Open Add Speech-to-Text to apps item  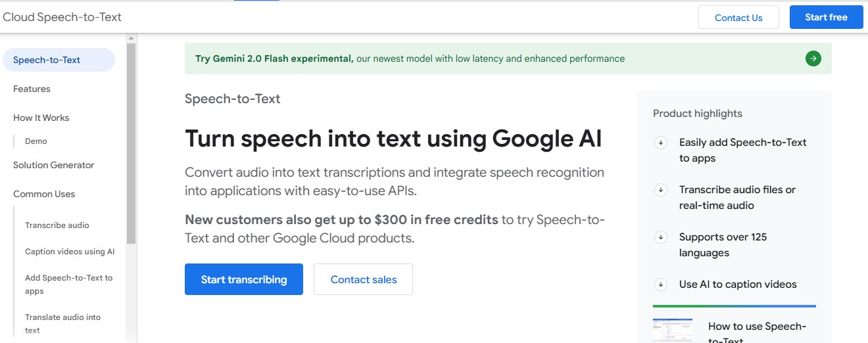coord(69,285)
